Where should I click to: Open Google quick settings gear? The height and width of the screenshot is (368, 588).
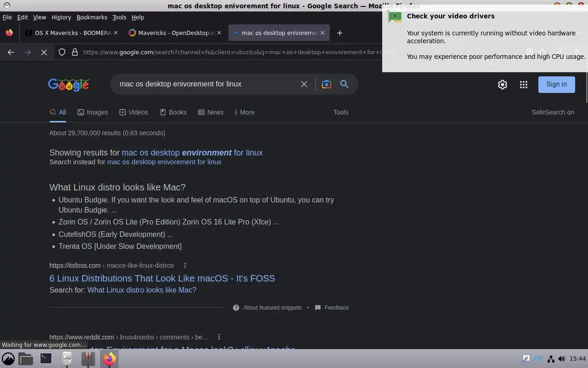503,85
